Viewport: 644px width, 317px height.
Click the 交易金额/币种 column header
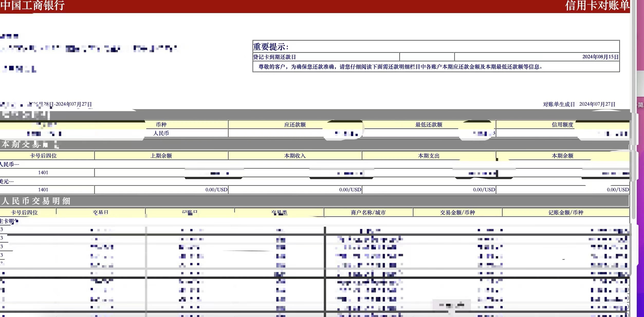[457, 213]
